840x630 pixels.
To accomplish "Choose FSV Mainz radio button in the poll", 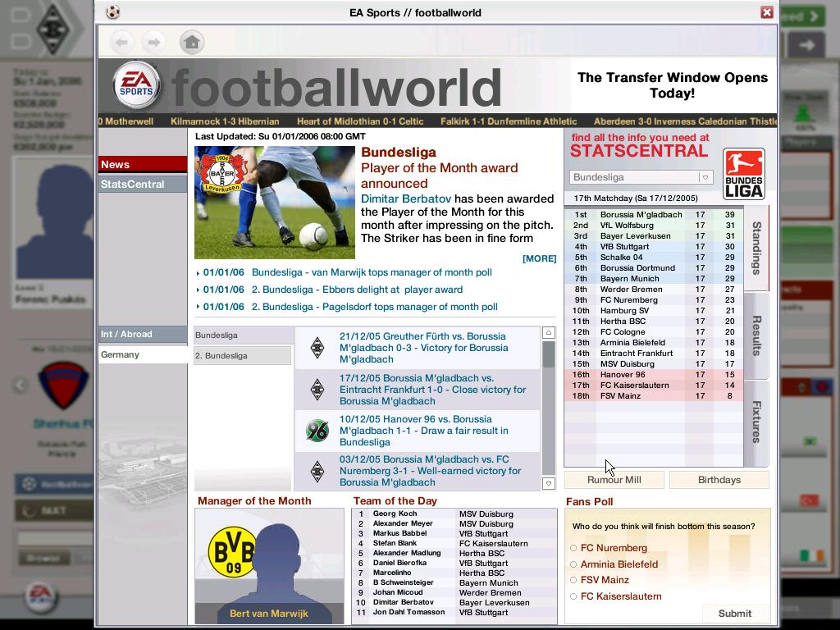I will (x=573, y=581).
